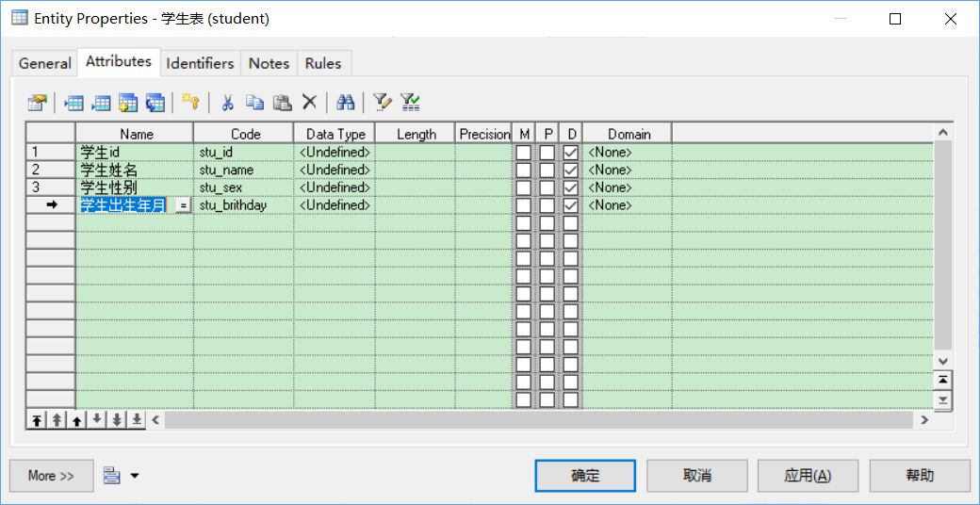The width and height of the screenshot is (980, 505).
Task: Check Primary (P) for 学生id row
Action: (547, 152)
